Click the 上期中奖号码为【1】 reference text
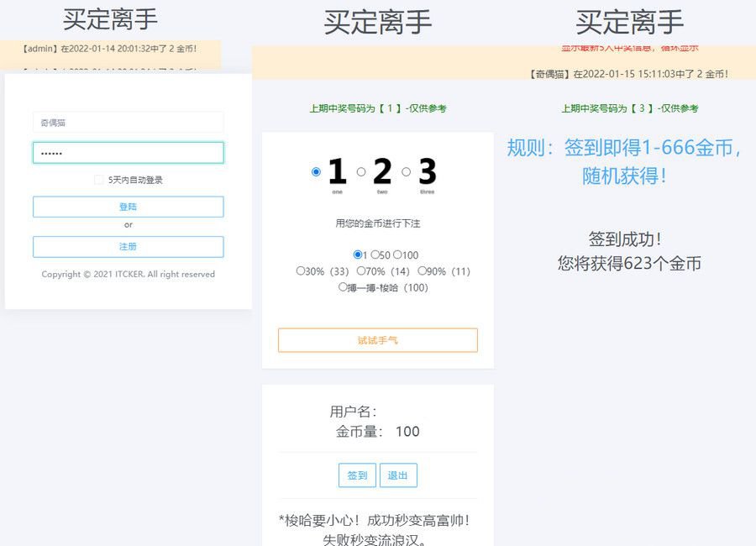756x546 pixels. coord(378,108)
